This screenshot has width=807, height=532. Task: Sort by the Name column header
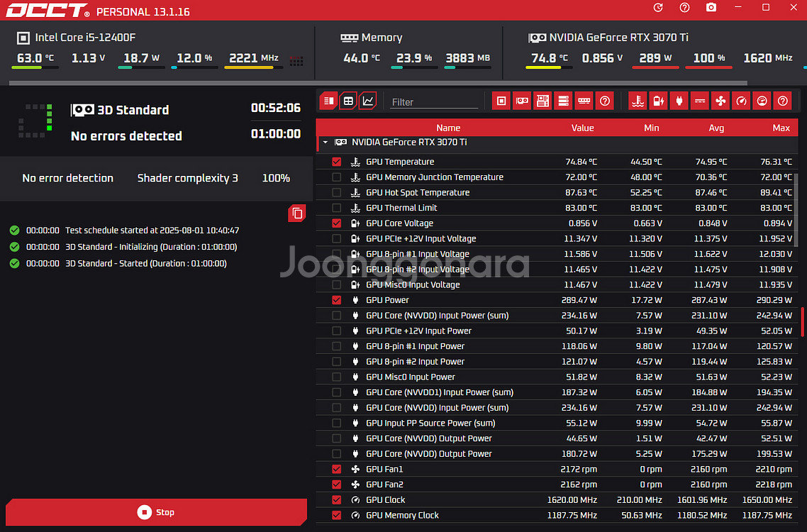tap(448, 128)
